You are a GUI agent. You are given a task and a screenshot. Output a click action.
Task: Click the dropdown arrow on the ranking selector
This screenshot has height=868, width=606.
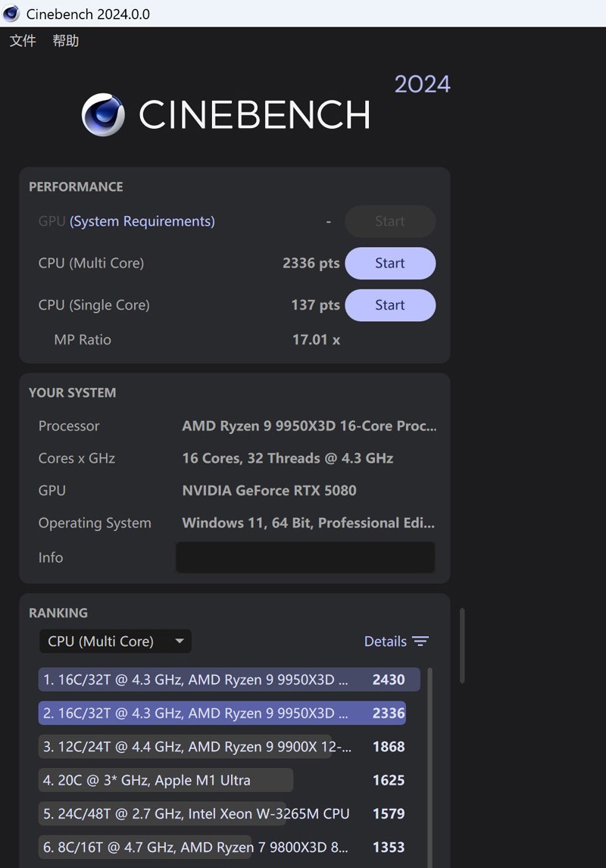[x=180, y=641]
